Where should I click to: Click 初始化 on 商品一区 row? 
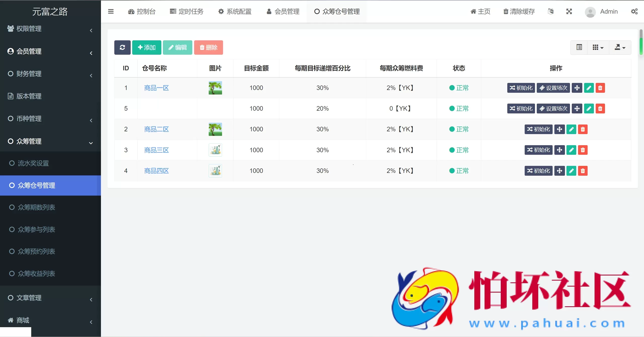point(521,88)
